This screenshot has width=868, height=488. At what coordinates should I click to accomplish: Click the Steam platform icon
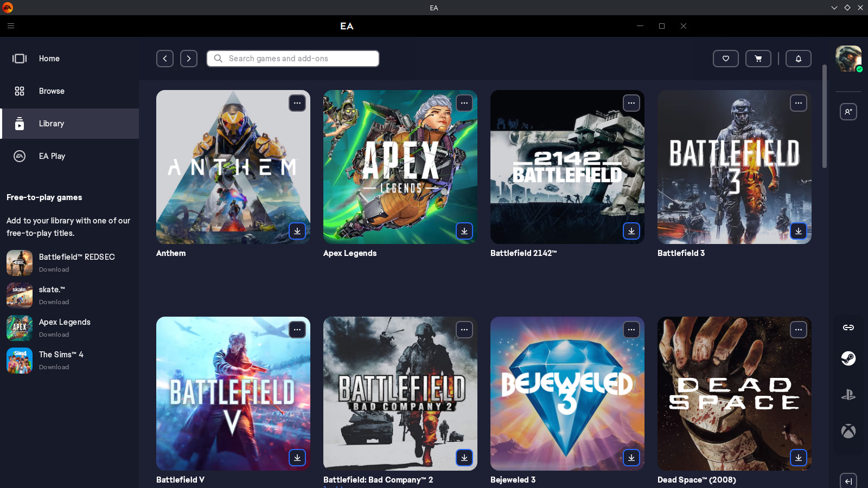click(x=848, y=358)
